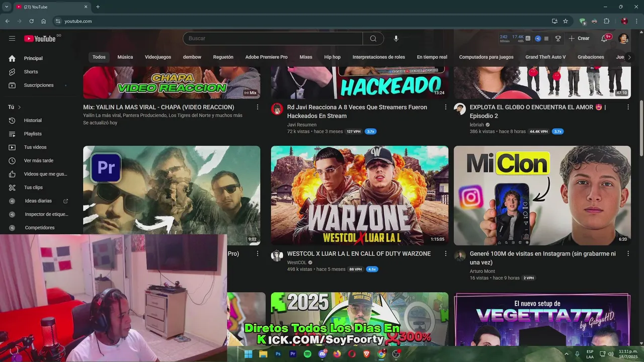Click the Javi Resumen channel avatar

point(277,109)
